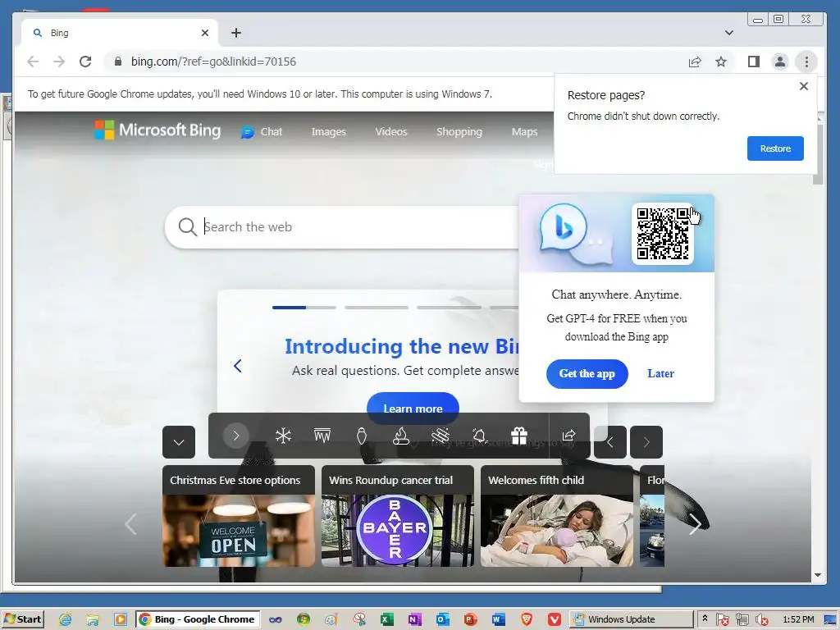The height and width of the screenshot is (630, 840).
Task: Move news cards back with left arrow
Action: point(130,524)
